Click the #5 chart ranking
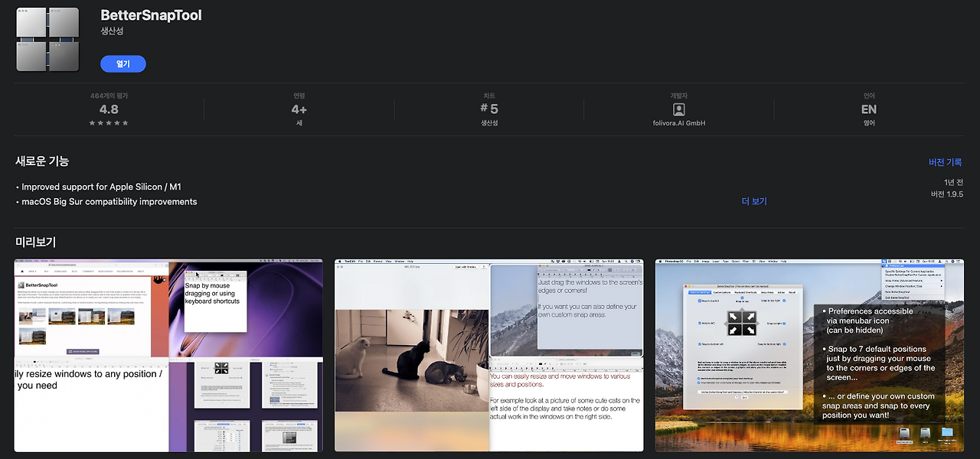Viewport: 980px width, 459px height. pyautogui.click(x=489, y=109)
